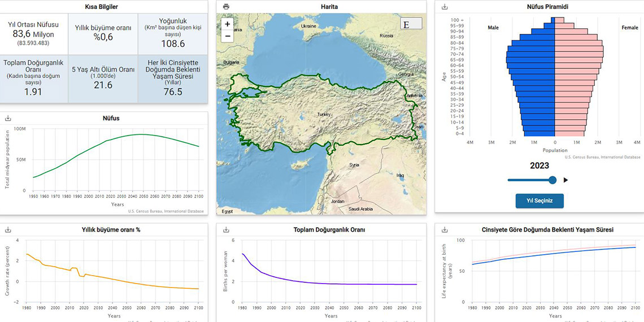Select the 5 Yaş Altı Ölüm Oranı tile
This screenshot has width=644, height=322.
point(103,79)
